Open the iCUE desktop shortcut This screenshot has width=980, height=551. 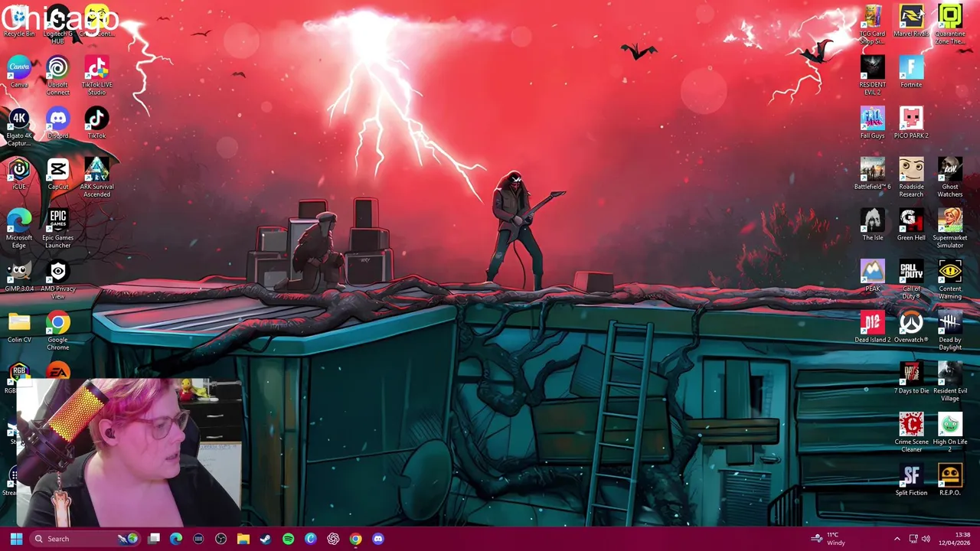coord(19,174)
